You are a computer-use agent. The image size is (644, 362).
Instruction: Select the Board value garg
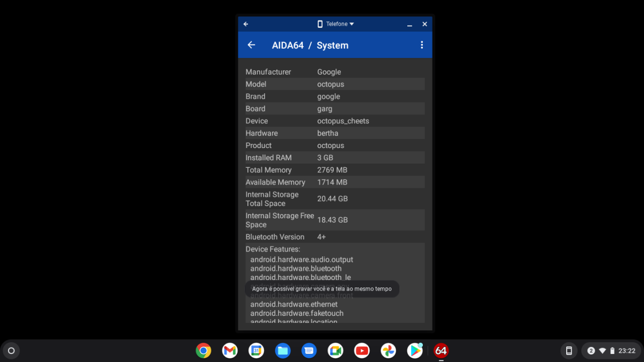coord(325,109)
